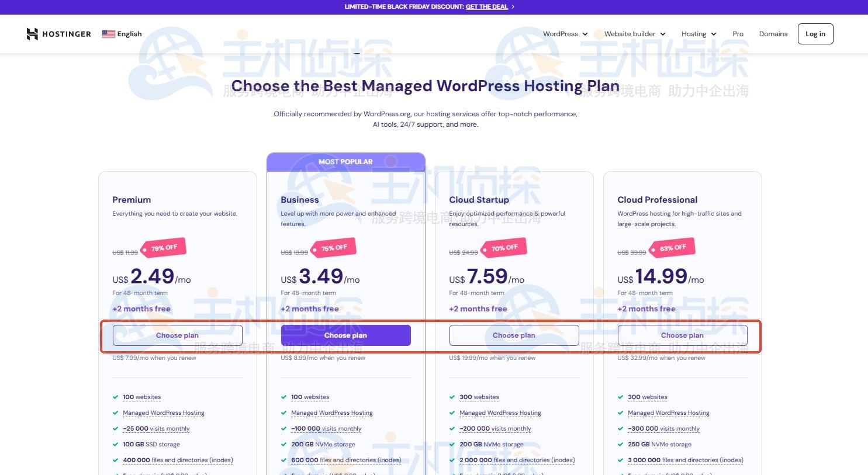
Task: Click the 100 websites link under Premium
Action: coord(141,397)
